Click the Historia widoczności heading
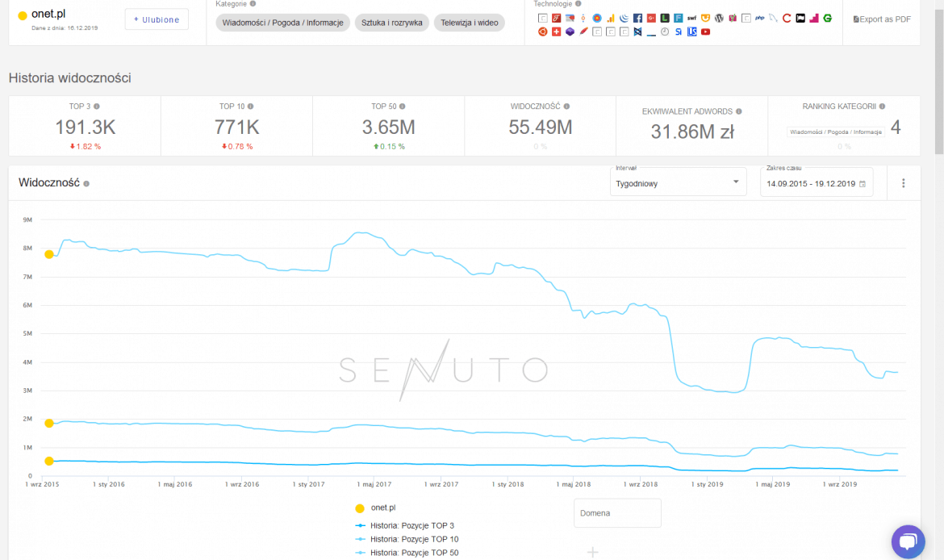The image size is (944, 560). pyautogui.click(x=70, y=77)
